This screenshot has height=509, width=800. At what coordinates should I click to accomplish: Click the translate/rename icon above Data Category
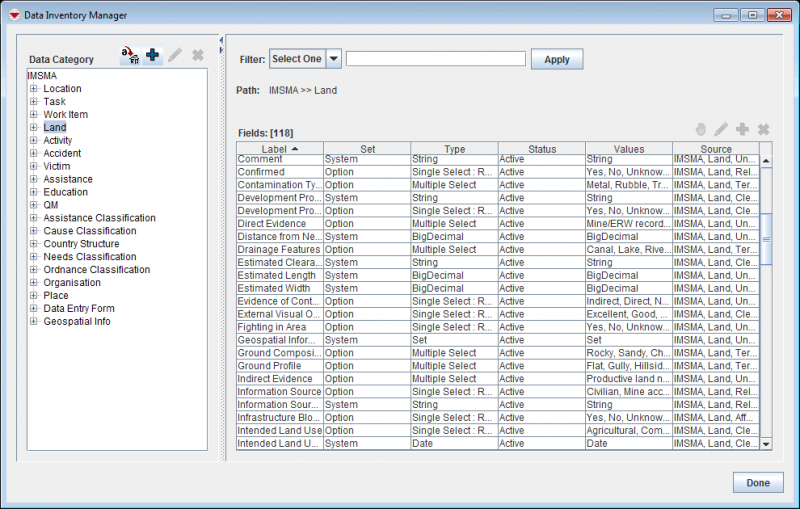click(130, 55)
